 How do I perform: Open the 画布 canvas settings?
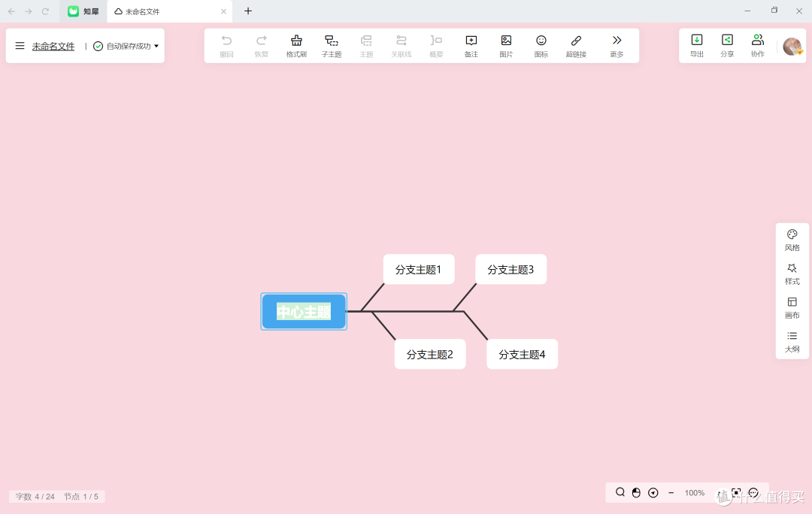pyautogui.click(x=792, y=308)
